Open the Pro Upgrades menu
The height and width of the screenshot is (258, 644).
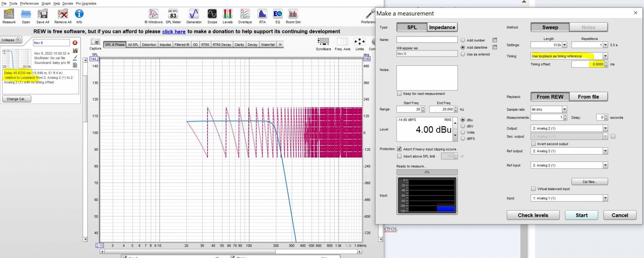pyautogui.click(x=86, y=3)
